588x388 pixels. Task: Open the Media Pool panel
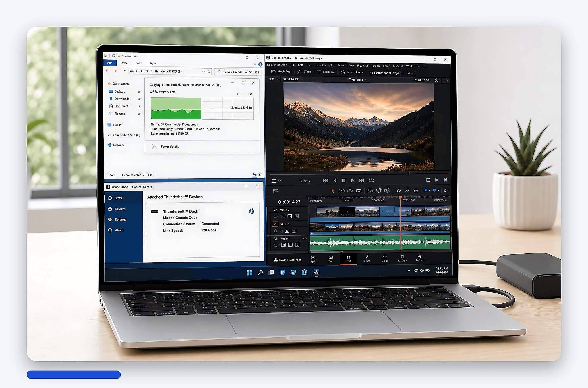point(281,72)
